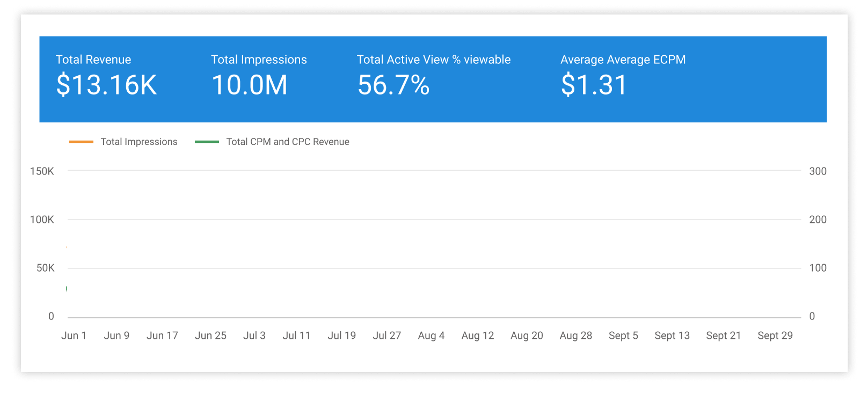The height and width of the screenshot is (393, 868).
Task: Click the Total Active View % viewable title
Action: click(x=433, y=60)
